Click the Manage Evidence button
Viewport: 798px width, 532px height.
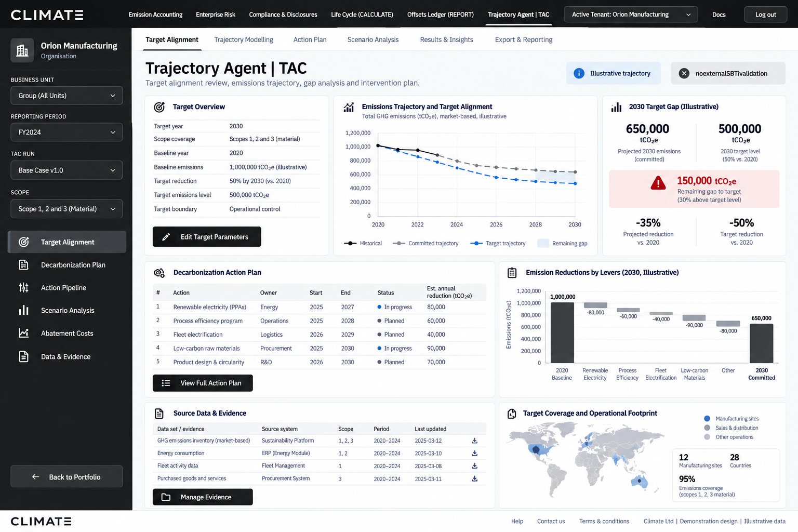(203, 497)
